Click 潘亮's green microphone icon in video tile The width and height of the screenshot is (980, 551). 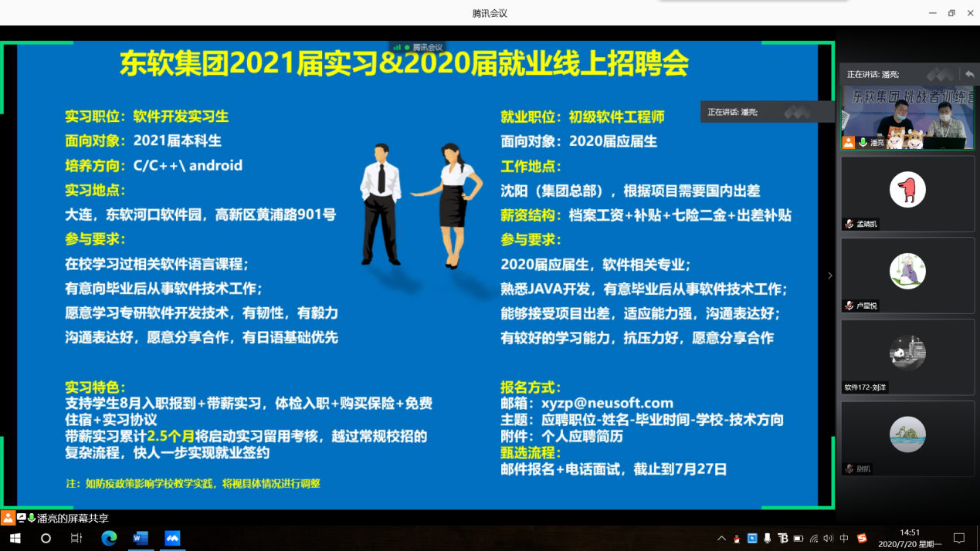[x=863, y=143]
